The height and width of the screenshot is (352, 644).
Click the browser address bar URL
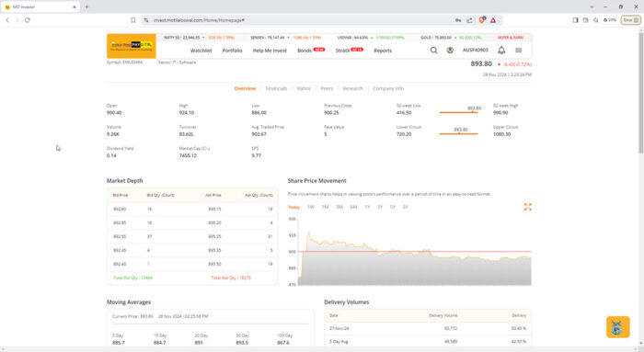200,20
